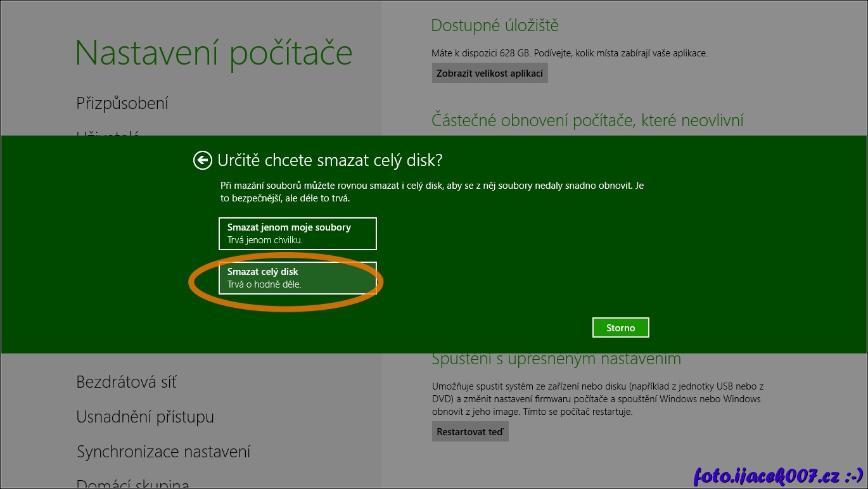
Task: Click the back arrow in the dialog
Action: point(202,160)
